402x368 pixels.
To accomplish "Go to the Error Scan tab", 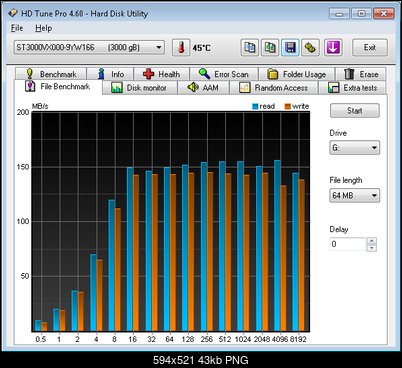I will pyautogui.click(x=224, y=74).
